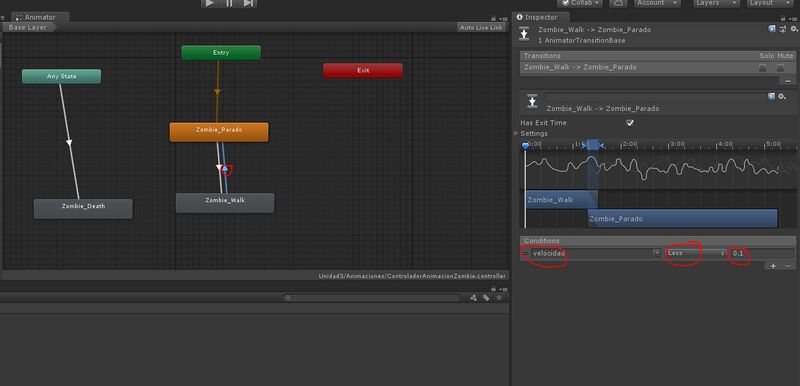The width and height of the screenshot is (800, 386).
Task: Open the velocidad parameter dropdown
Action: coord(595,253)
